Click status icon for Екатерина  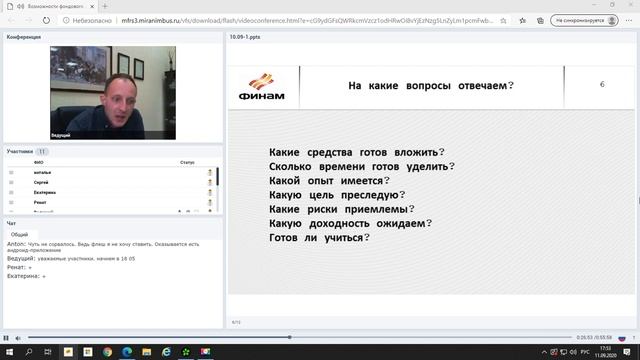coord(210,192)
